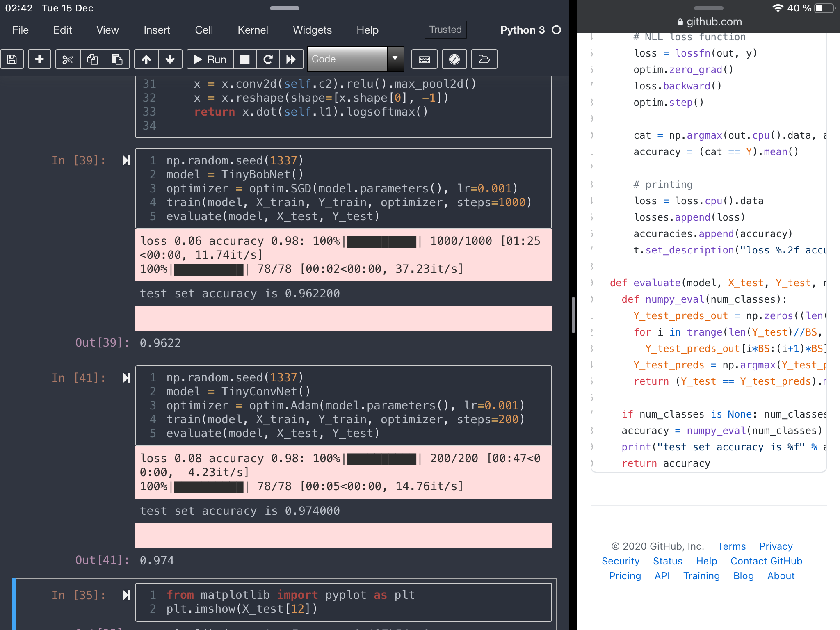Copy the selected cell using the copy icon
This screenshot has height=630, width=840.
92,59
